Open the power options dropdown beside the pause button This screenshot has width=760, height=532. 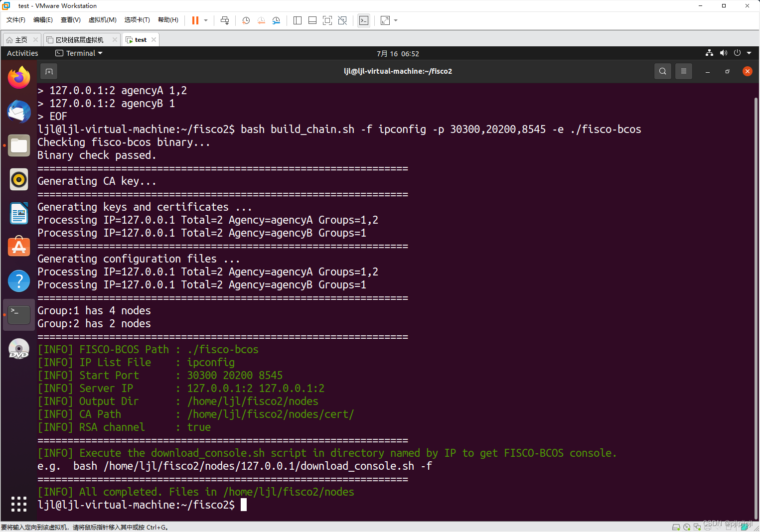(206, 20)
